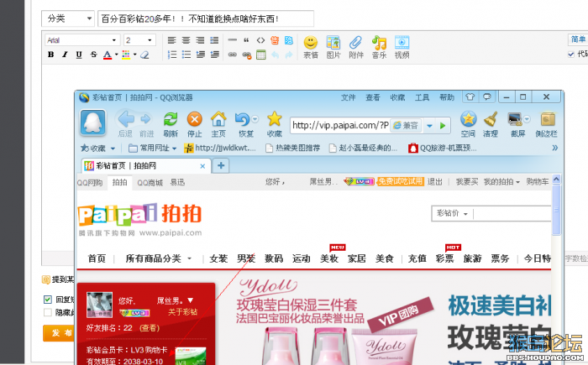Open the 工具 menu in QQ browser

[x=422, y=98]
